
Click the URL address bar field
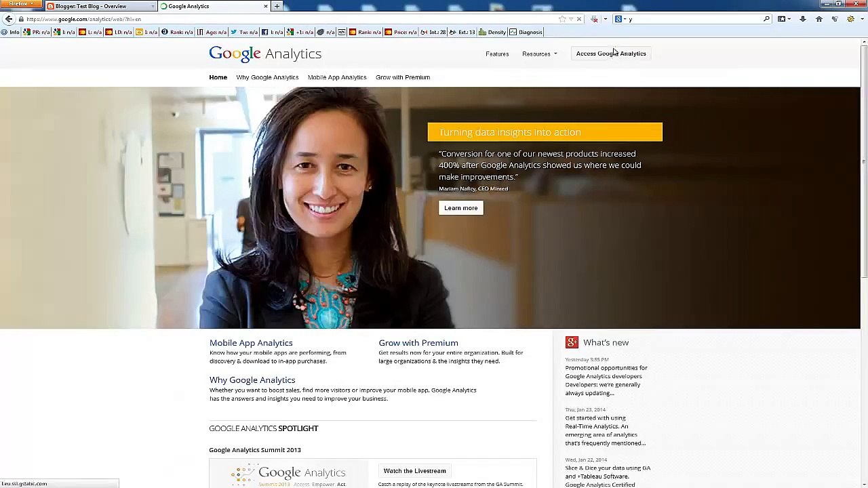click(x=292, y=19)
